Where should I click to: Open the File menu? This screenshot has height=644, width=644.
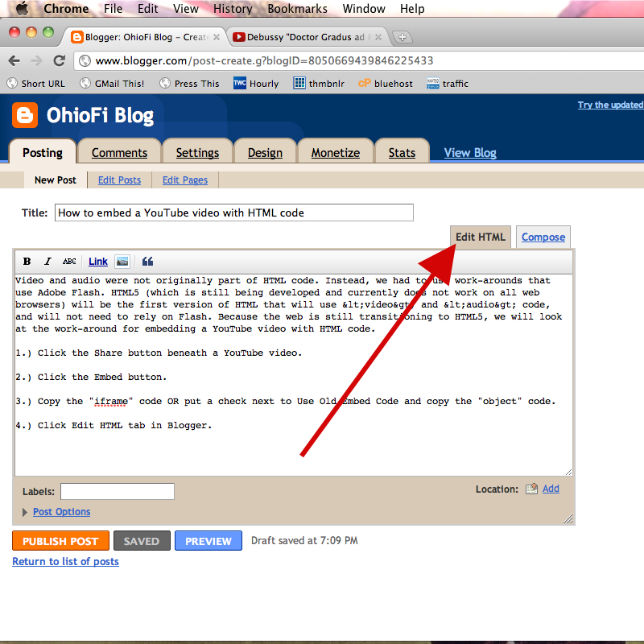tap(113, 9)
